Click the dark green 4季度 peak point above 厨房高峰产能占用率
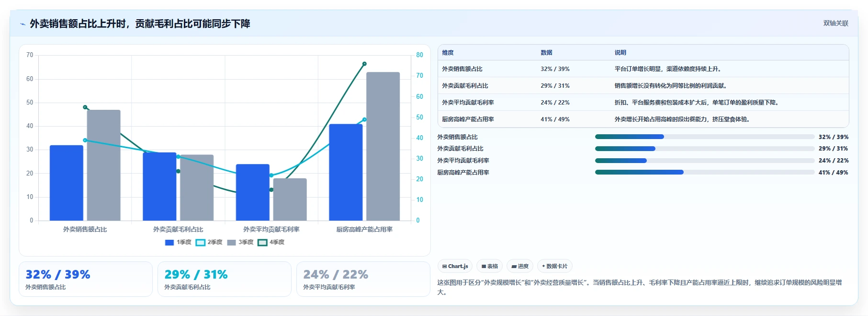This screenshot has height=316, width=868. (364, 64)
